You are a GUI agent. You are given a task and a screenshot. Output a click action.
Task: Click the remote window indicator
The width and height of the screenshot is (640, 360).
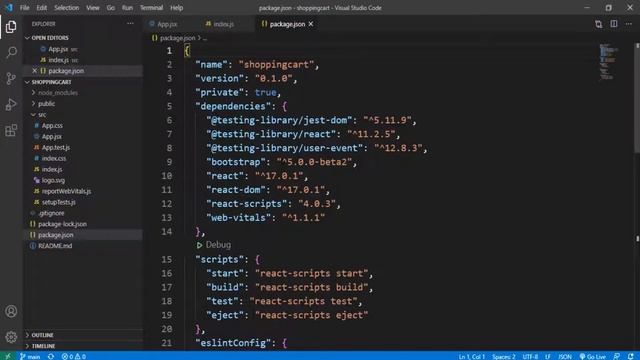[x=8, y=356]
